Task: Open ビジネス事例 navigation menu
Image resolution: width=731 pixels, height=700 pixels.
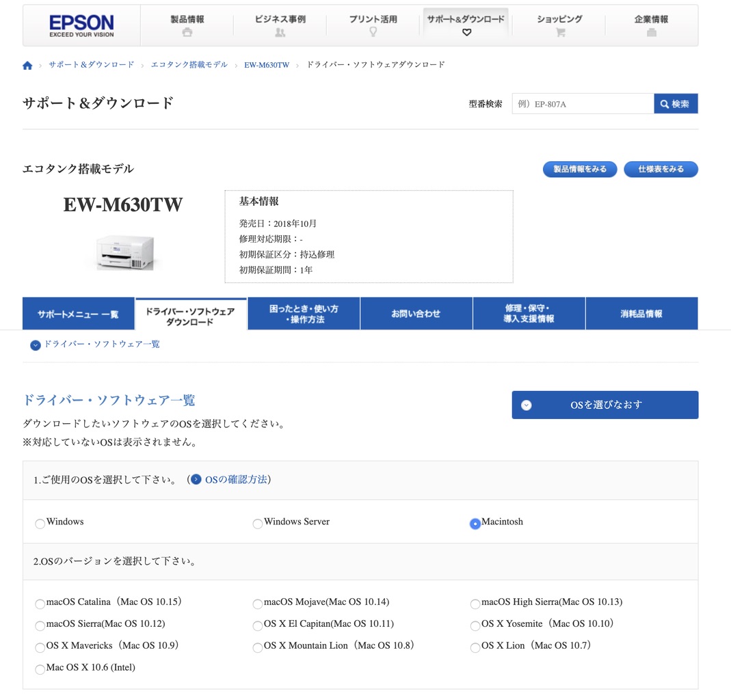Action: [280, 25]
